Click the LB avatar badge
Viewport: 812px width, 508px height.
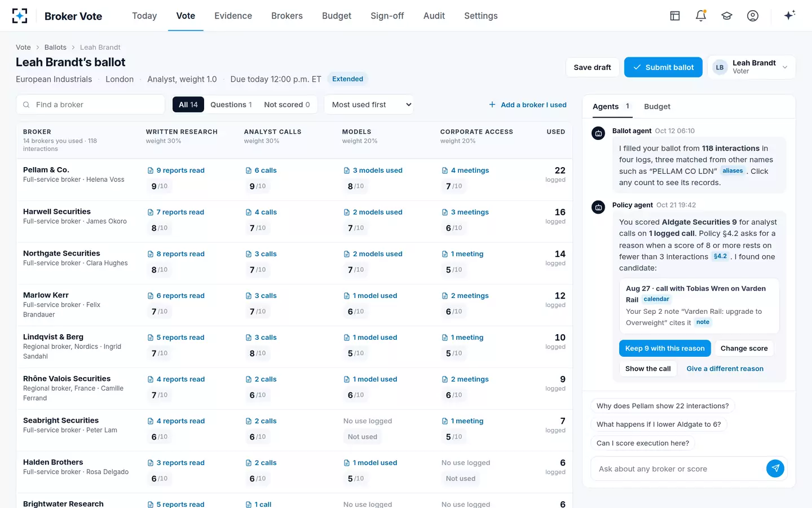[x=720, y=67]
